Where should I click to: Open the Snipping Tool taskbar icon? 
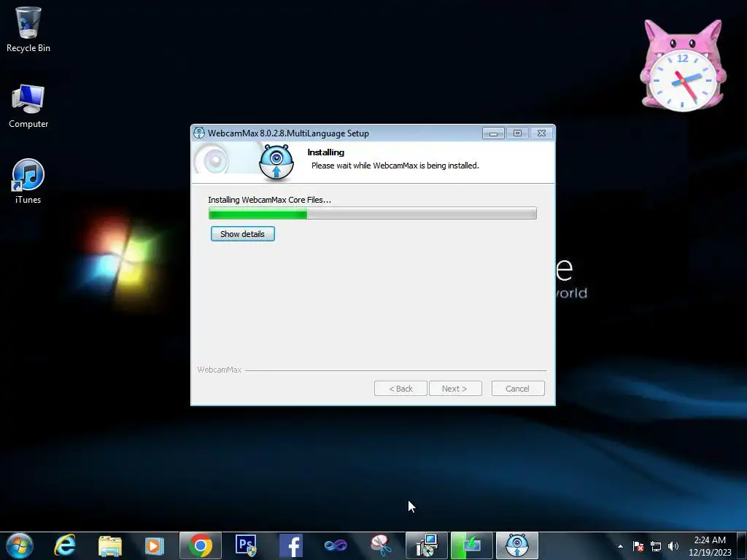click(x=381, y=545)
